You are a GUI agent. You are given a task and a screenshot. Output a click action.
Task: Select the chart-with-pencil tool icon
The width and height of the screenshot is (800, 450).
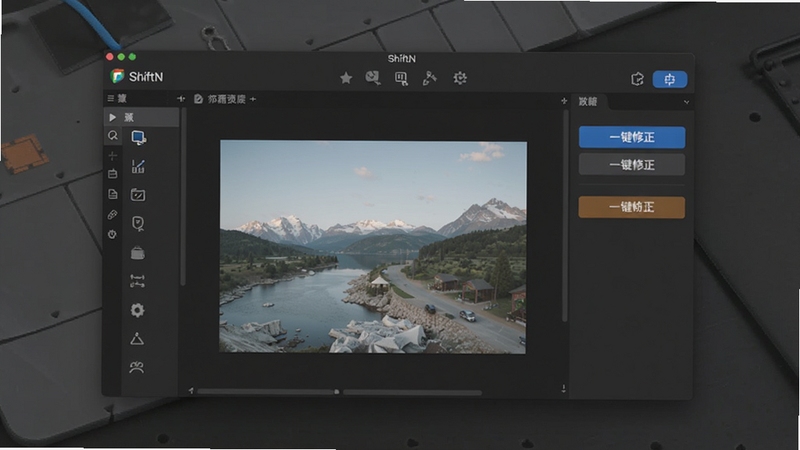[138, 166]
